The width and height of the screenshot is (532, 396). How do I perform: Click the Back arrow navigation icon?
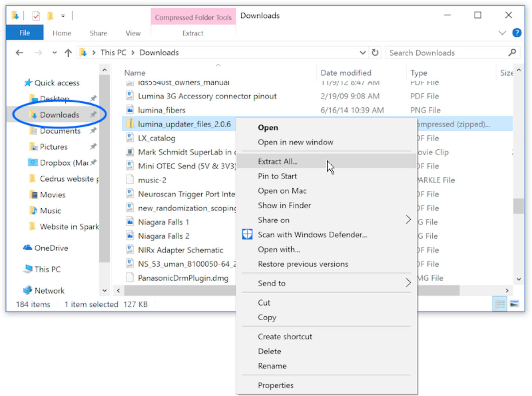click(19, 53)
